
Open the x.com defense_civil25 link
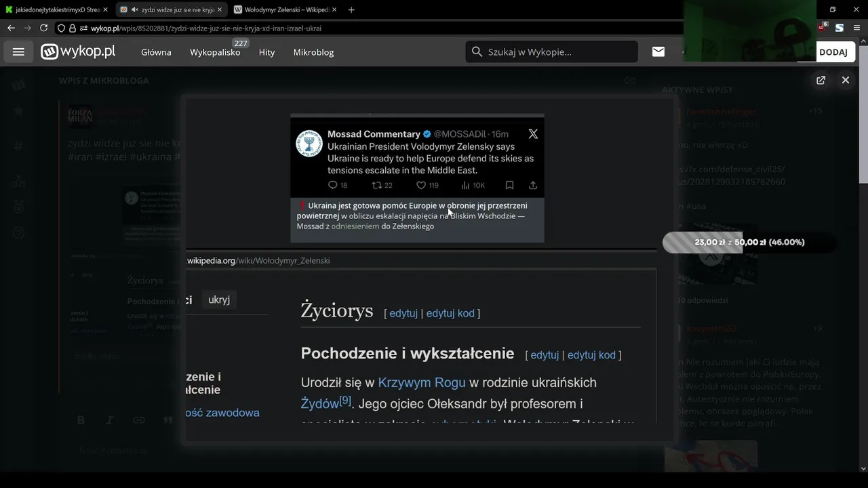click(x=733, y=176)
